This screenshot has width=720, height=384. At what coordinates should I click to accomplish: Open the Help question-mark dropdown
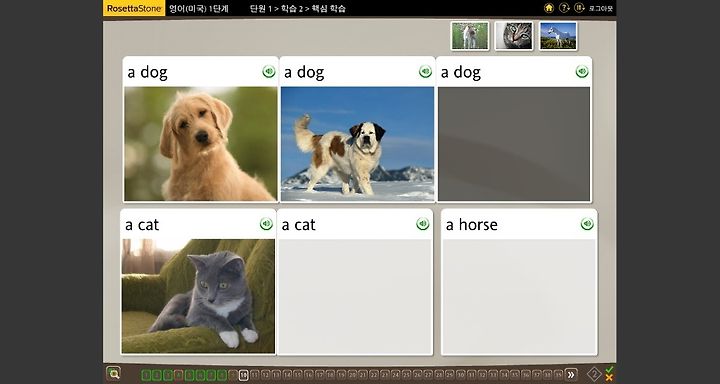[x=564, y=8]
